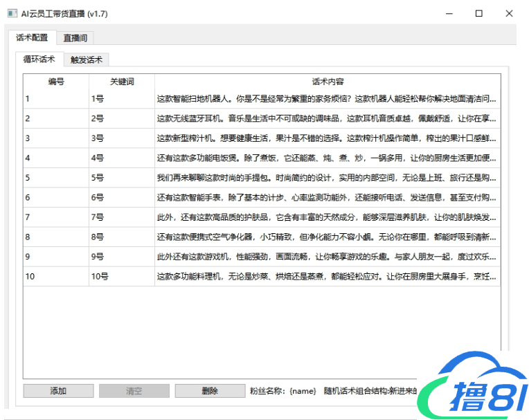This screenshot has height=420, width=529.
Task: Click the 编号 column header
Action: tap(56, 82)
